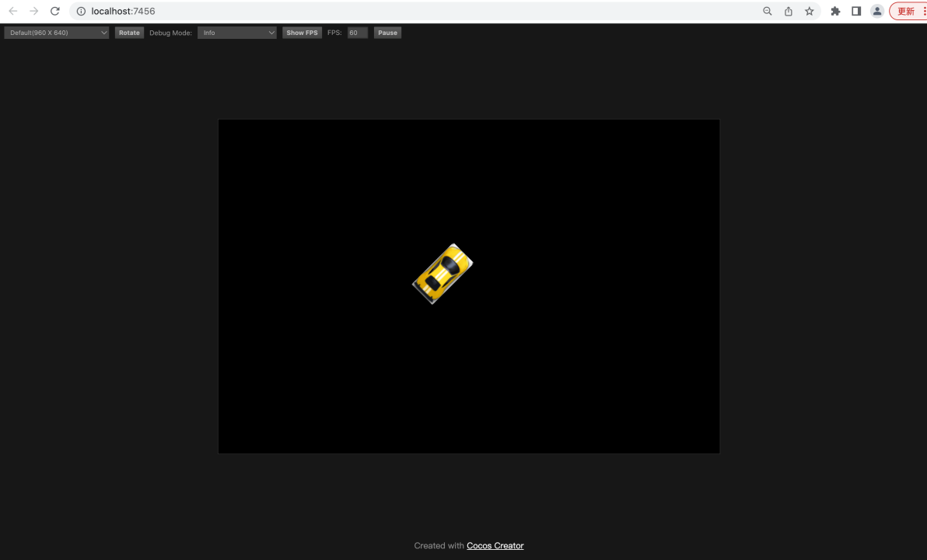Open the Default(960 X 640) resolution dropdown
Image resolution: width=927 pixels, height=560 pixels.
(57, 33)
